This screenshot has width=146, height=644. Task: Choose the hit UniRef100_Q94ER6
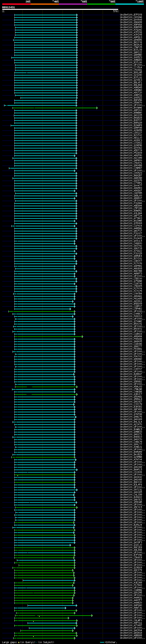coord(131,40)
